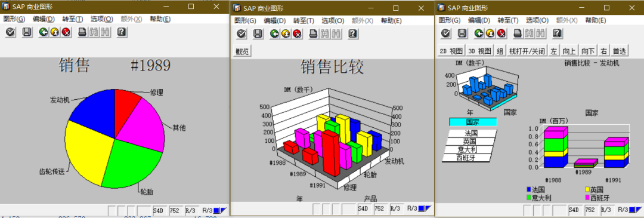The width and height of the screenshot is (644, 218).
Task: Click the Save diskette icon in pie chart window
Action: click(27, 32)
